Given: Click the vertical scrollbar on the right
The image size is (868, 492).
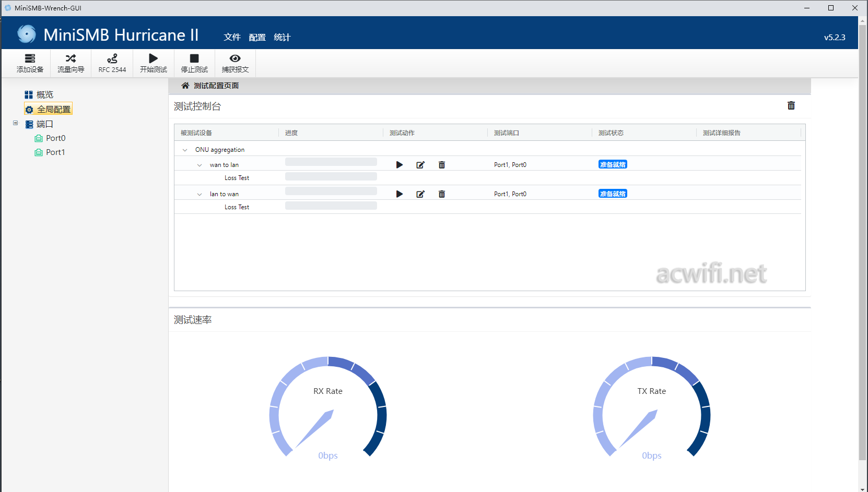Looking at the screenshot, I should click(x=863, y=243).
